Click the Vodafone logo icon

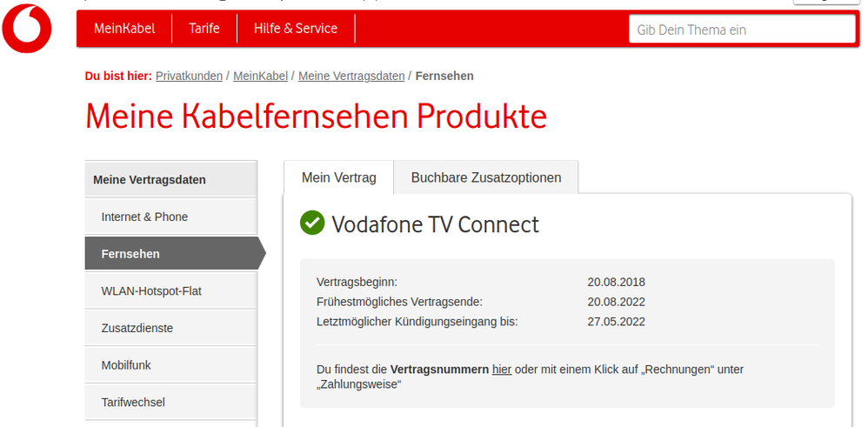click(x=27, y=28)
